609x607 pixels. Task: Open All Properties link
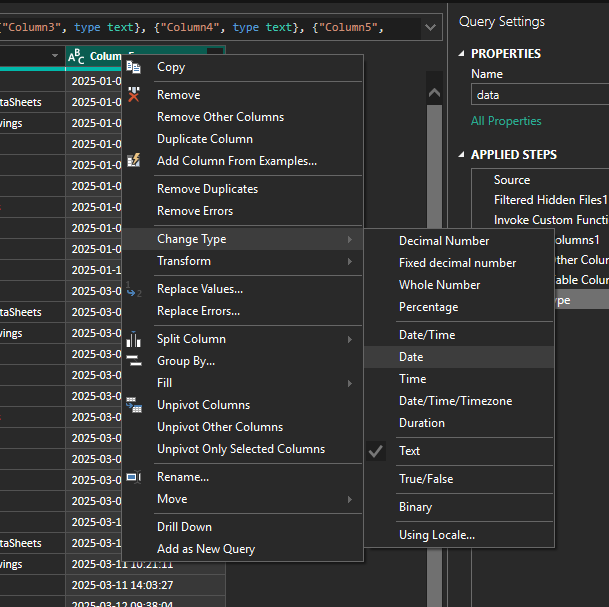pyautogui.click(x=506, y=121)
